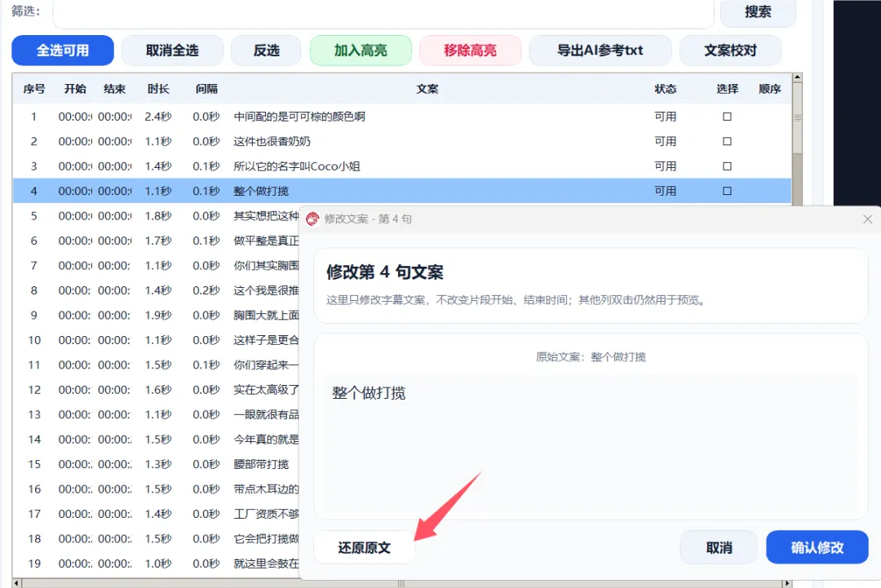Close the 修改文案 dialog with X

867,219
